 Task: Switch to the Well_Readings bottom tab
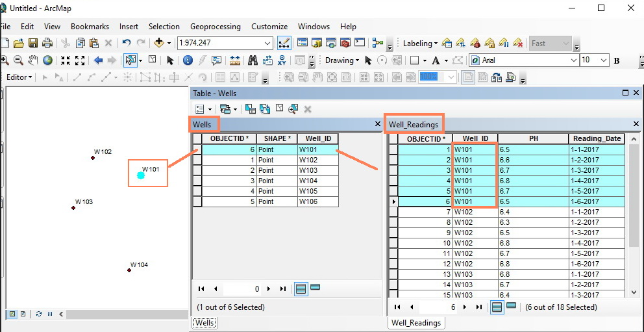416,323
